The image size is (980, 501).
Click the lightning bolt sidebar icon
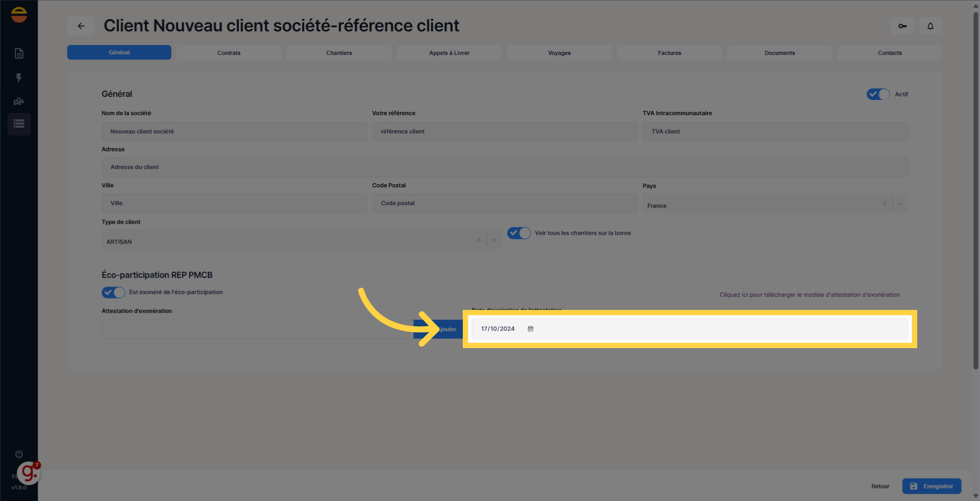coord(19,78)
